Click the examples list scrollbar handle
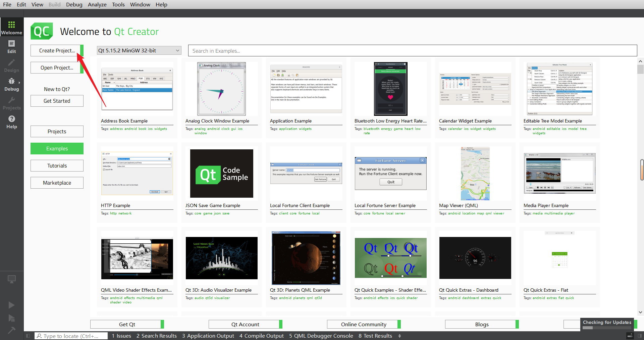Image resolution: width=644 pixels, height=340 pixels. pos(640,69)
